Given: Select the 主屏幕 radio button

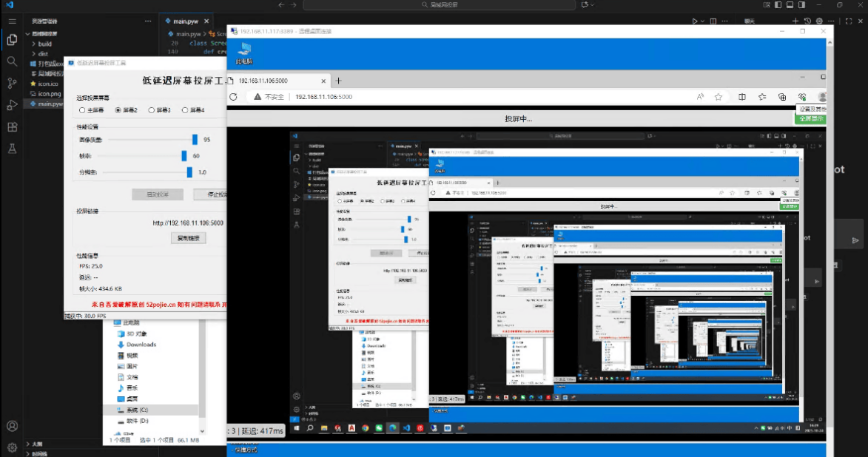Looking at the screenshot, I should pyautogui.click(x=82, y=110).
